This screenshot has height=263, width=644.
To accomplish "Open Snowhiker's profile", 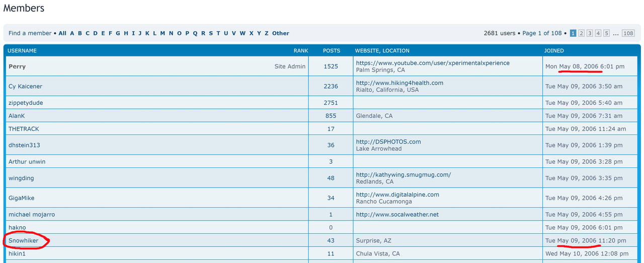I will pos(23,241).
